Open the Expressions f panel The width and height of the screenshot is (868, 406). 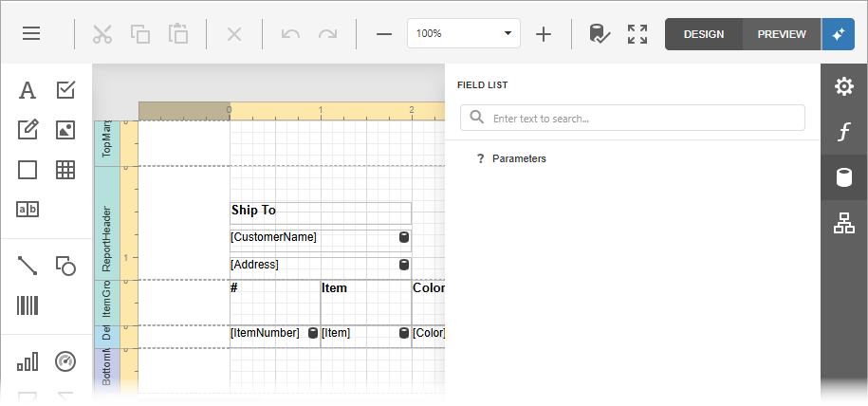click(x=843, y=132)
